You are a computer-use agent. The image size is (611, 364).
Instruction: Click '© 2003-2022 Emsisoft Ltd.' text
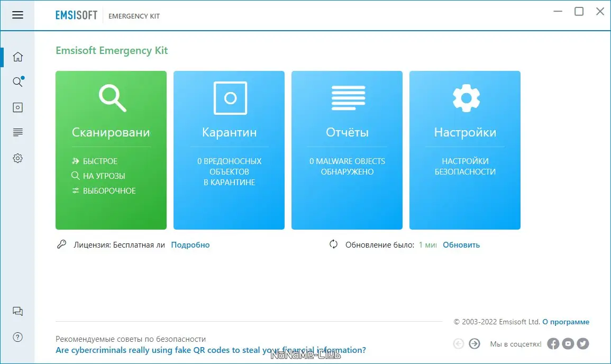tap(497, 322)
